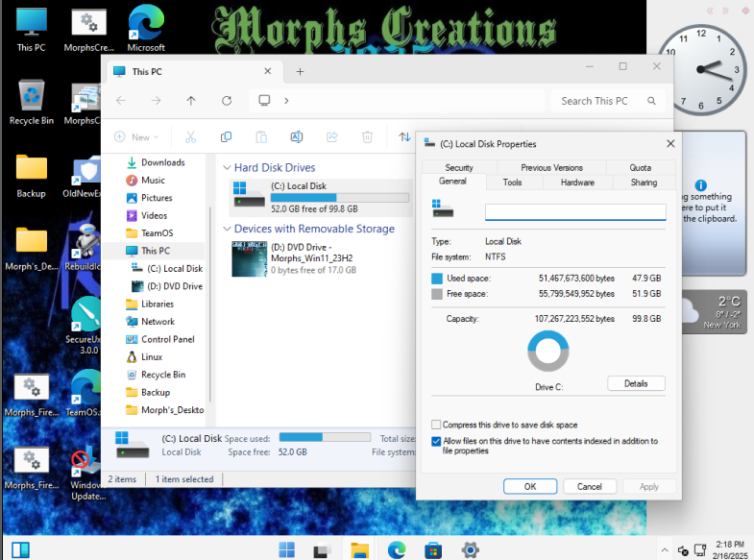
Task: Click the Share icon in Explorer toolbar
Action: tap(331, 137)
